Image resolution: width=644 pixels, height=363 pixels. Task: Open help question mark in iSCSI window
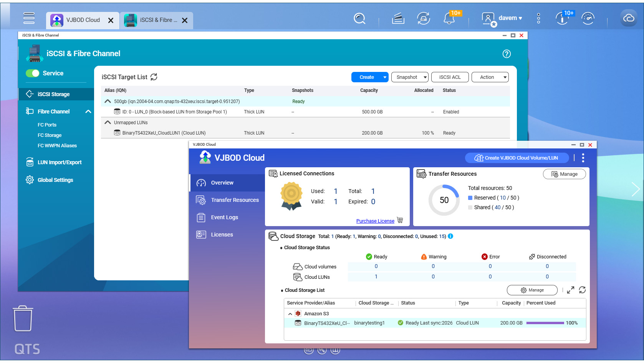pos(507,54)
